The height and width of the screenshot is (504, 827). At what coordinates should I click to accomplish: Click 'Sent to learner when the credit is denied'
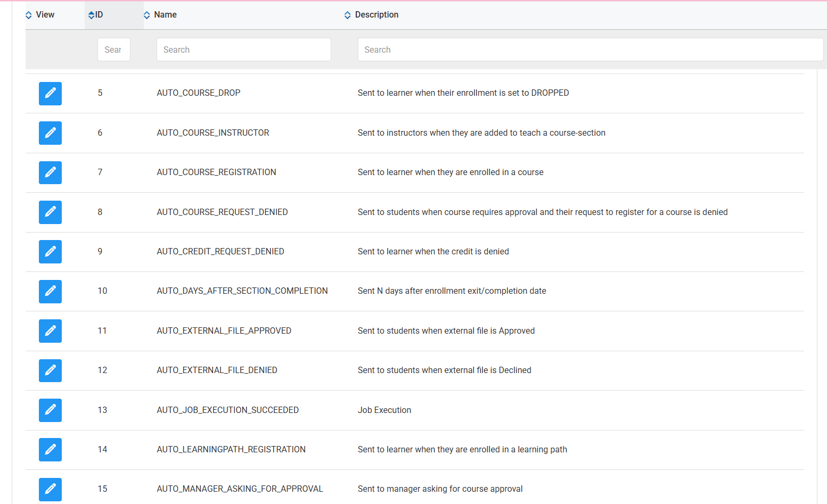(x=433, y=252)
